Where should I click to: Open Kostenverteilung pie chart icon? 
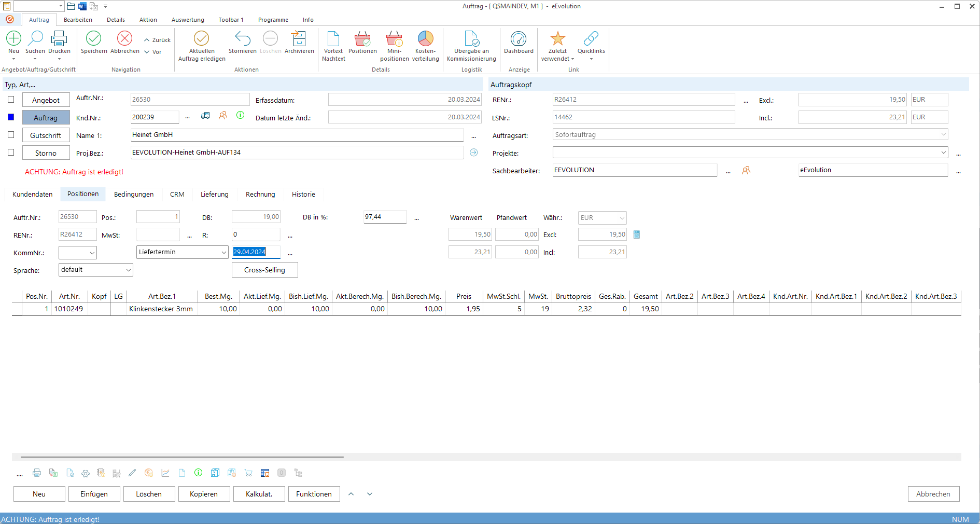426,38
